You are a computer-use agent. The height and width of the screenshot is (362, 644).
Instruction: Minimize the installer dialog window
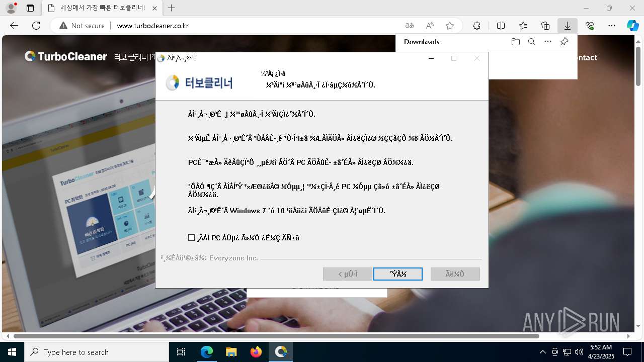(431, 58)
